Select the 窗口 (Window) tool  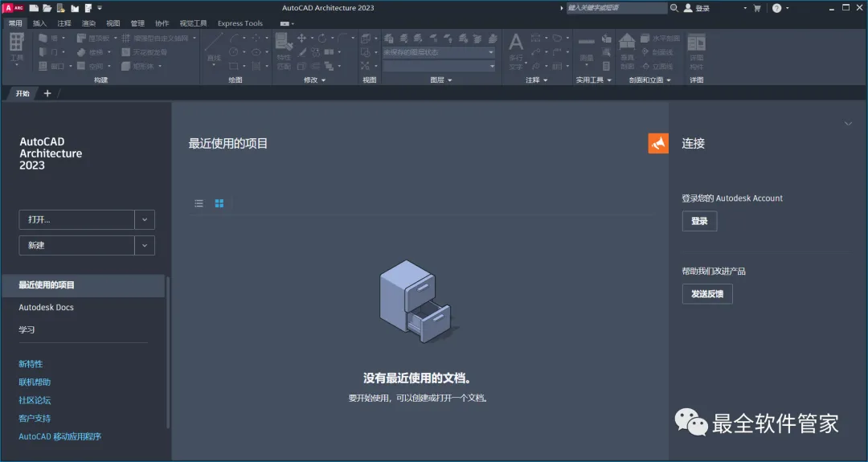(x=55, y=66)
